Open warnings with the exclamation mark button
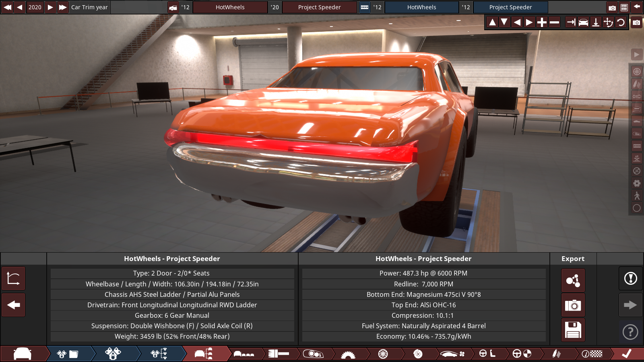Viewport: 644px width, 362px height. [630, 278]
